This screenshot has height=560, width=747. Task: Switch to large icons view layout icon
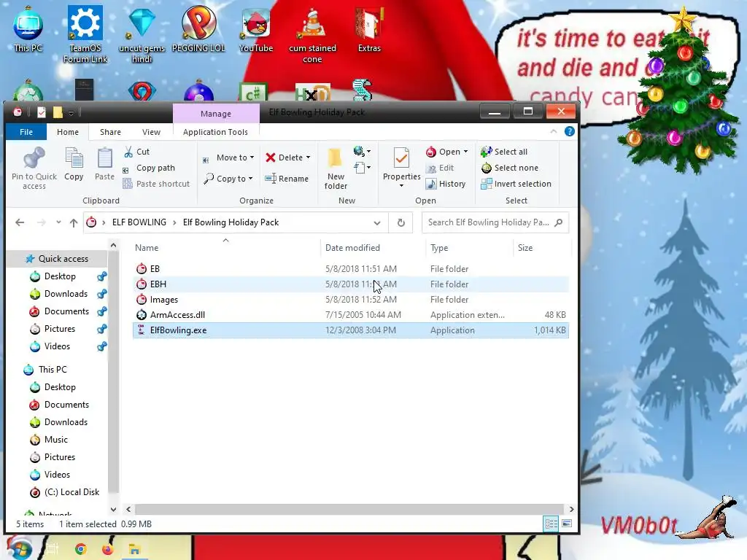(x=567, y=524)
